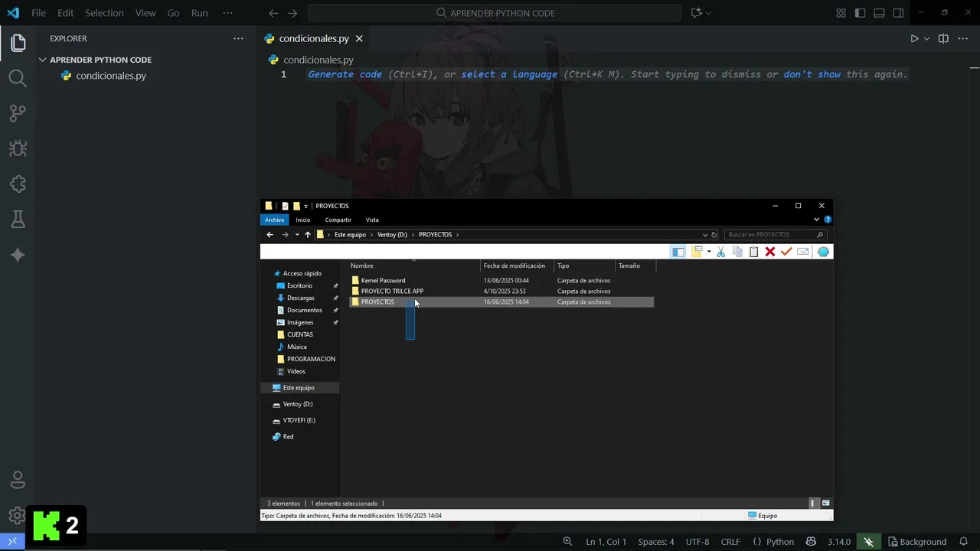980x551 pixels.
Task: Open the File menu in VS Code
Action: 38,13
